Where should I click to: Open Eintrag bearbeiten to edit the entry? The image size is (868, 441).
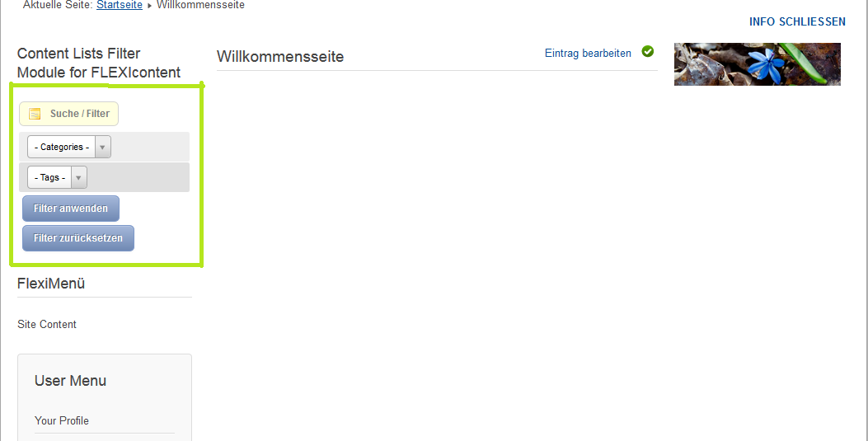click(588, 53)
